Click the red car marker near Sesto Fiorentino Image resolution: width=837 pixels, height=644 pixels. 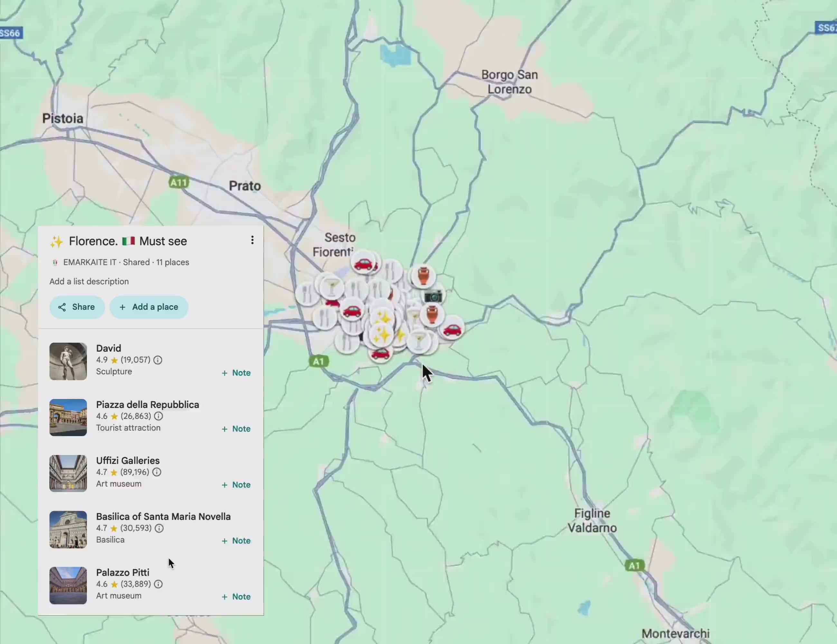pos(364,263)
